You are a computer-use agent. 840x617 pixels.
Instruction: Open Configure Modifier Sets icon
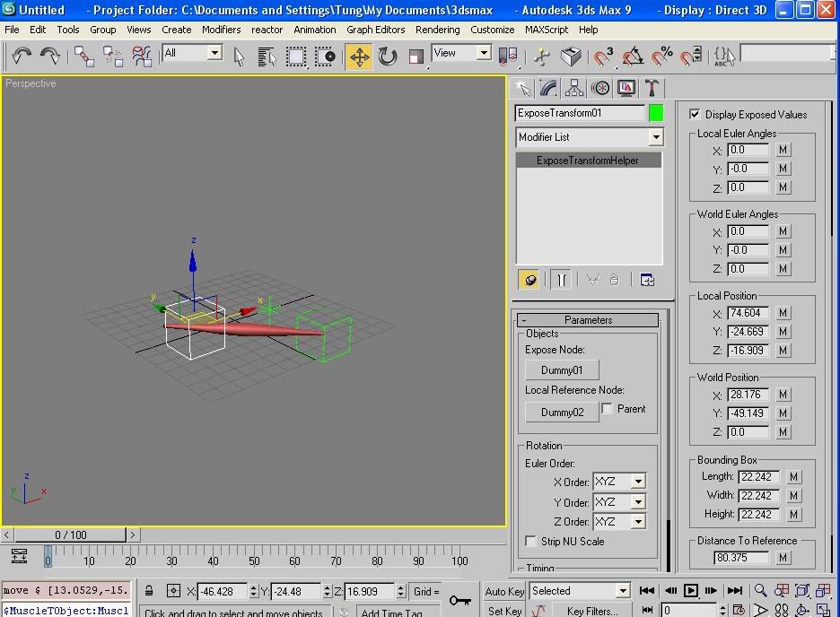(647, 280)
